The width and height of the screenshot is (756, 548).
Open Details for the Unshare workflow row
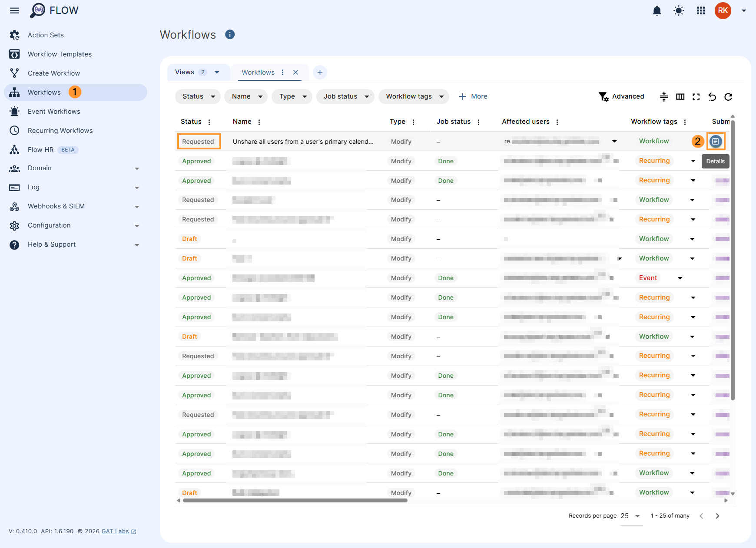pos(716,141)
